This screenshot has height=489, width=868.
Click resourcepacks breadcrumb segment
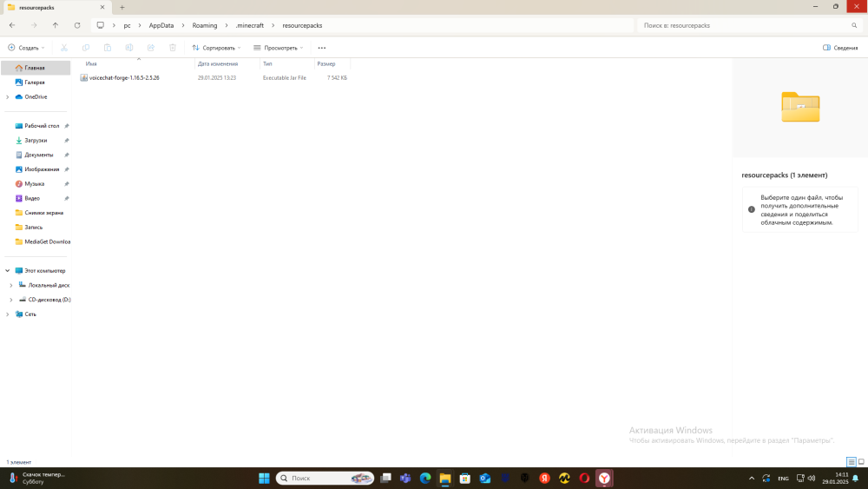point(302,25)
